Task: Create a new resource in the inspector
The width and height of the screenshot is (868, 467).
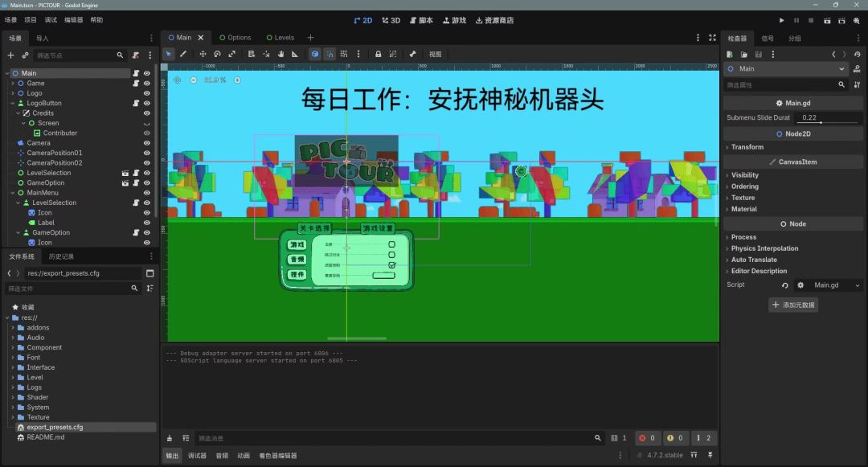Action: click(730, 54)
